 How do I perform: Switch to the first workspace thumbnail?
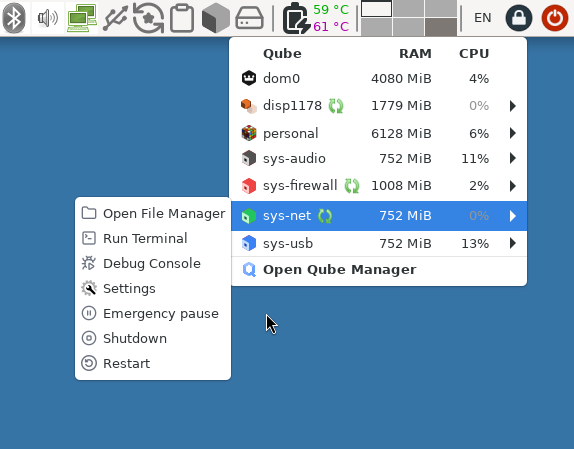click(x=376, y=9)
